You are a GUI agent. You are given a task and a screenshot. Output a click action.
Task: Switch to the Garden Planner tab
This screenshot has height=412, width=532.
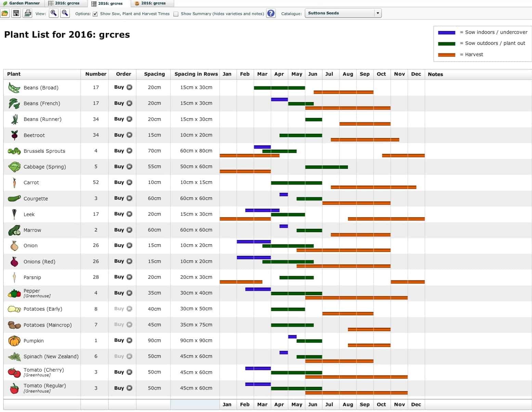pyautogui.click(x=21, y=3)
